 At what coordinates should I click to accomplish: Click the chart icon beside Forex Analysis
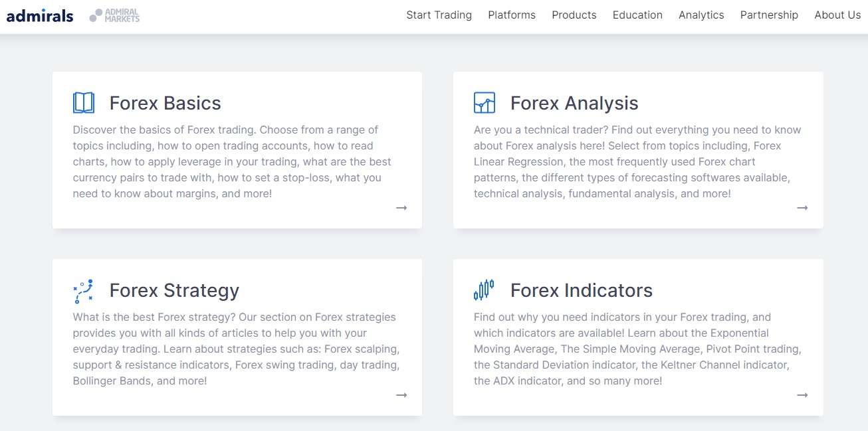pos(485,103)
